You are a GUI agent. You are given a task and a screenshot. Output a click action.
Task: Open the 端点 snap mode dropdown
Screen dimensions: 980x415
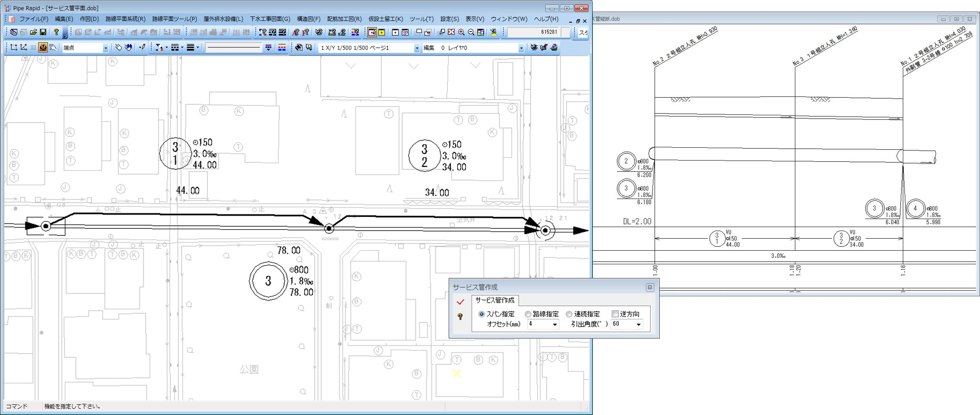pos(105,48)
